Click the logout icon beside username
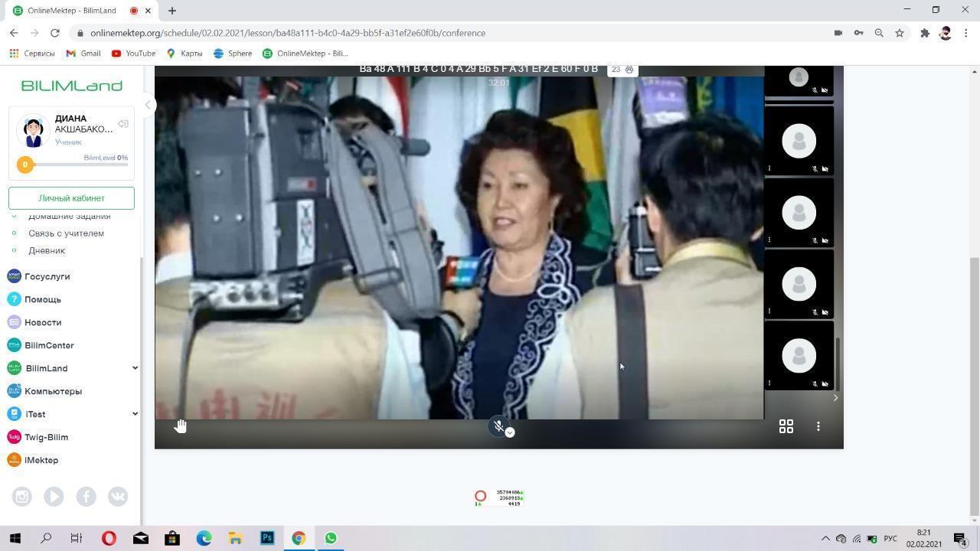Screen dimensions: 980x551 [122, 124]
